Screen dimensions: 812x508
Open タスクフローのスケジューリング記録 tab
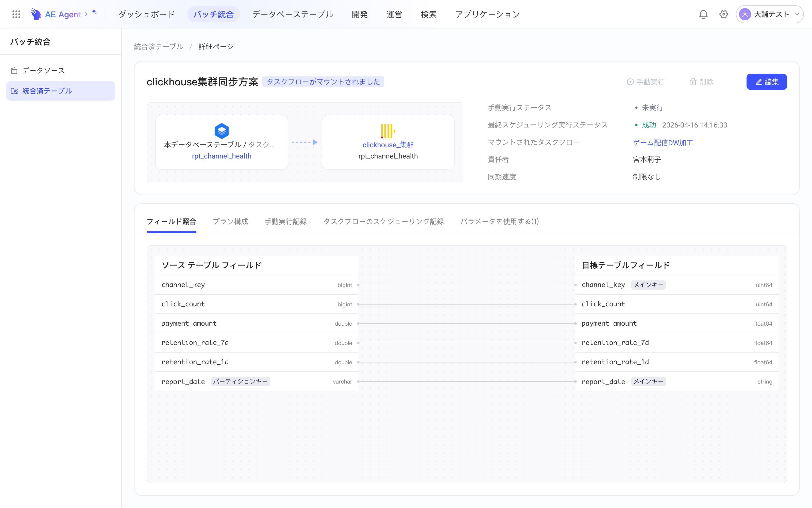(x=383, y=221)
